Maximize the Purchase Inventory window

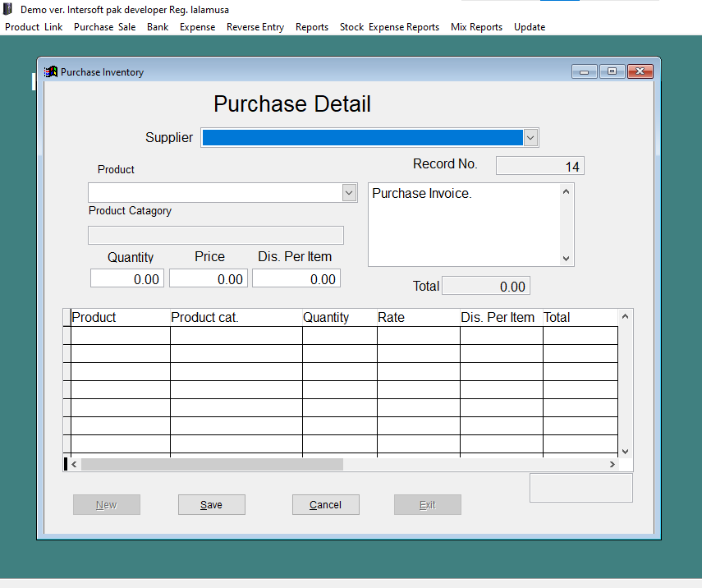click(612, 71)
